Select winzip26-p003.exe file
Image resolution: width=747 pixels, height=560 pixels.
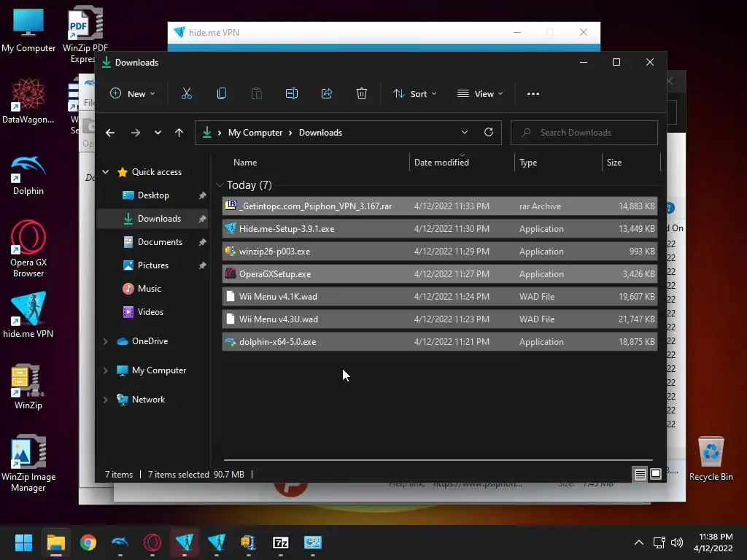(439, 252)
